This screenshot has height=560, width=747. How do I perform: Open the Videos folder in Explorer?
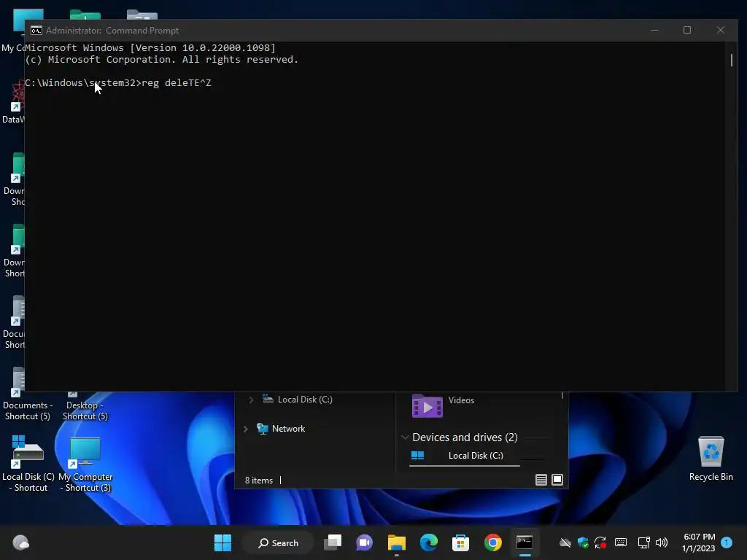coord(443,405)
